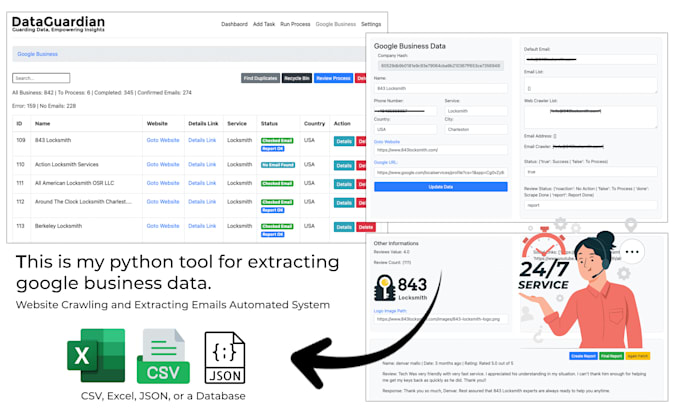Click No Email Found status badge

point(278,165)
